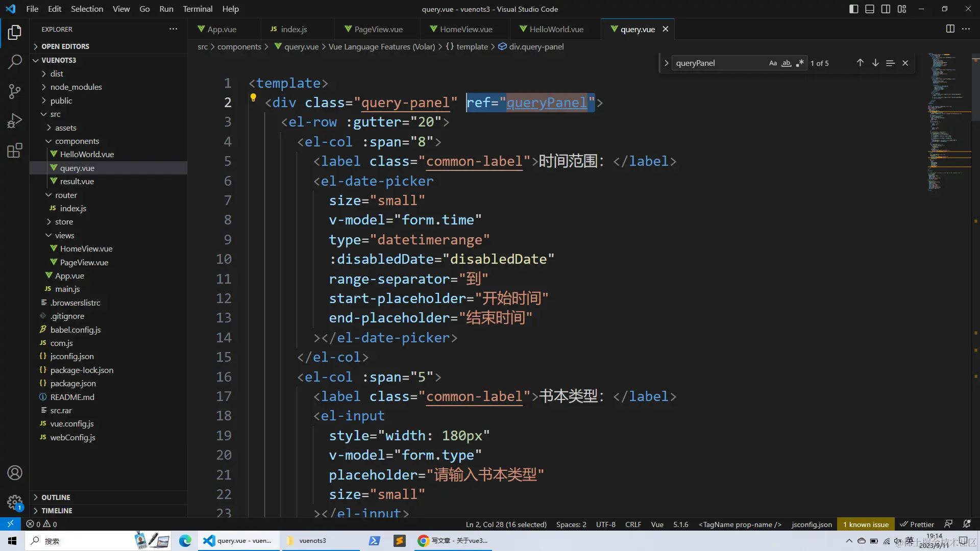Go to next find match arrow

pyautogui.click(x=875, y=63)
